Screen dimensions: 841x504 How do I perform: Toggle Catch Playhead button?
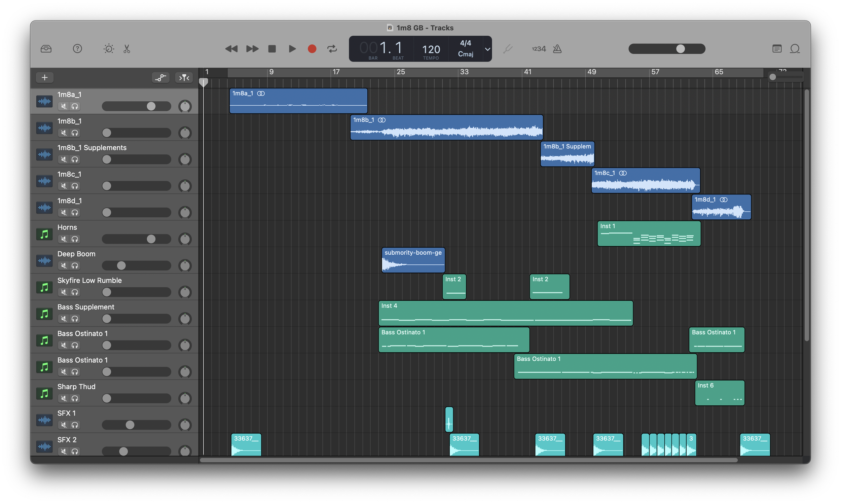[x=184, y=78]
